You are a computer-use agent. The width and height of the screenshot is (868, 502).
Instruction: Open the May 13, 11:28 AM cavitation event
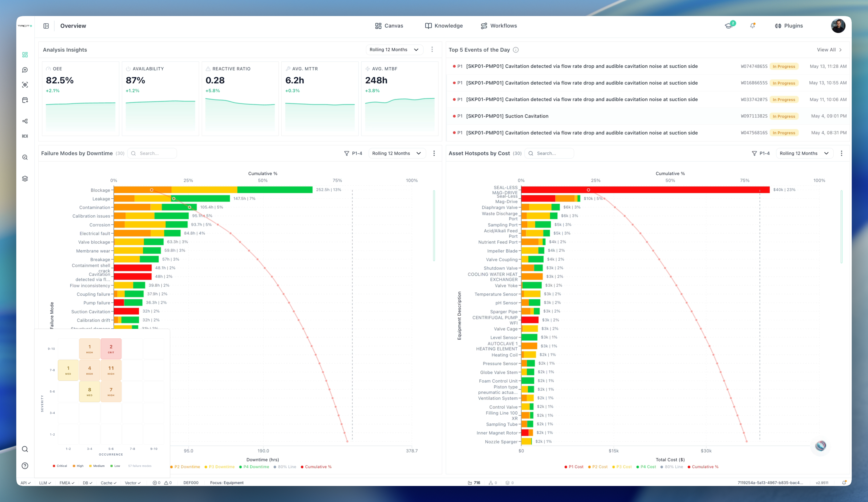click(648, 66)
